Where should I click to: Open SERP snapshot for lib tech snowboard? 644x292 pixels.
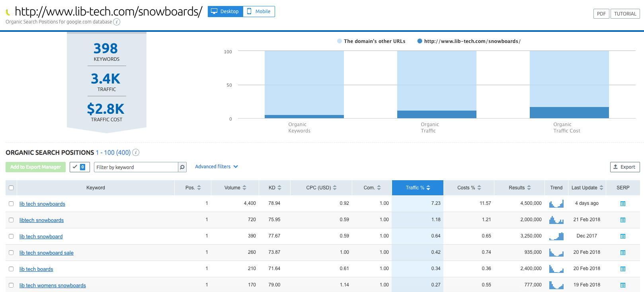(623, 236)
